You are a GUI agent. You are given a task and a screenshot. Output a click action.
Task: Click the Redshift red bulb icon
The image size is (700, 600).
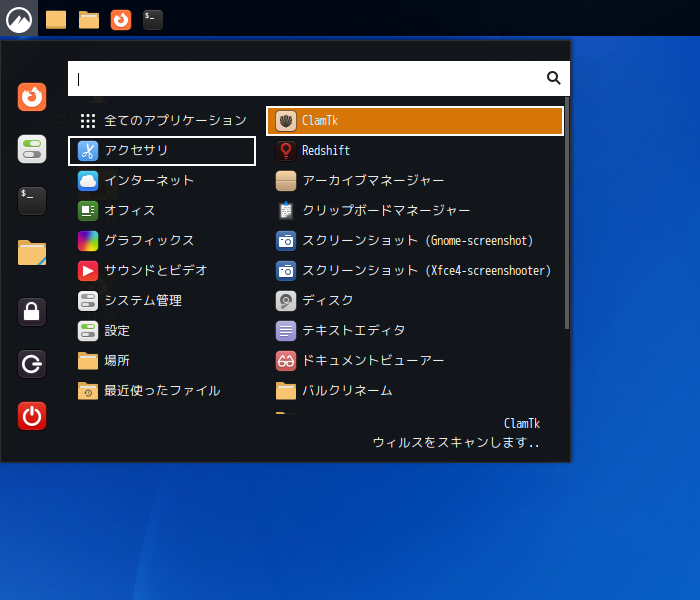286,151
